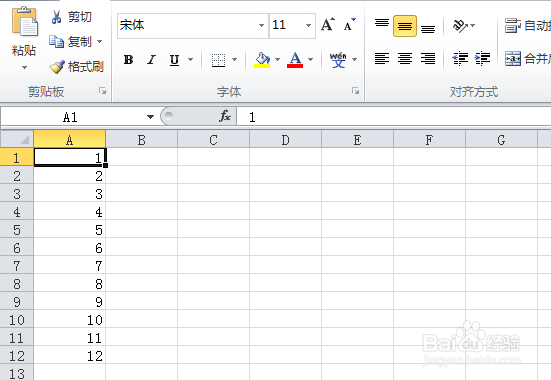Open borders dropdown arrow
Viewport: 551px width, 380px height.
[234, 59]
